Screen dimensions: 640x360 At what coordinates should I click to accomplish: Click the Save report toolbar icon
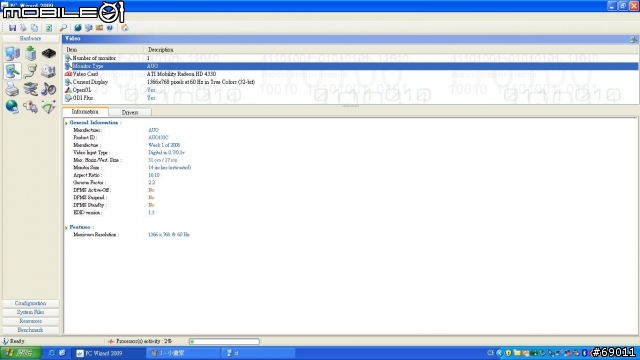[12, 28]
